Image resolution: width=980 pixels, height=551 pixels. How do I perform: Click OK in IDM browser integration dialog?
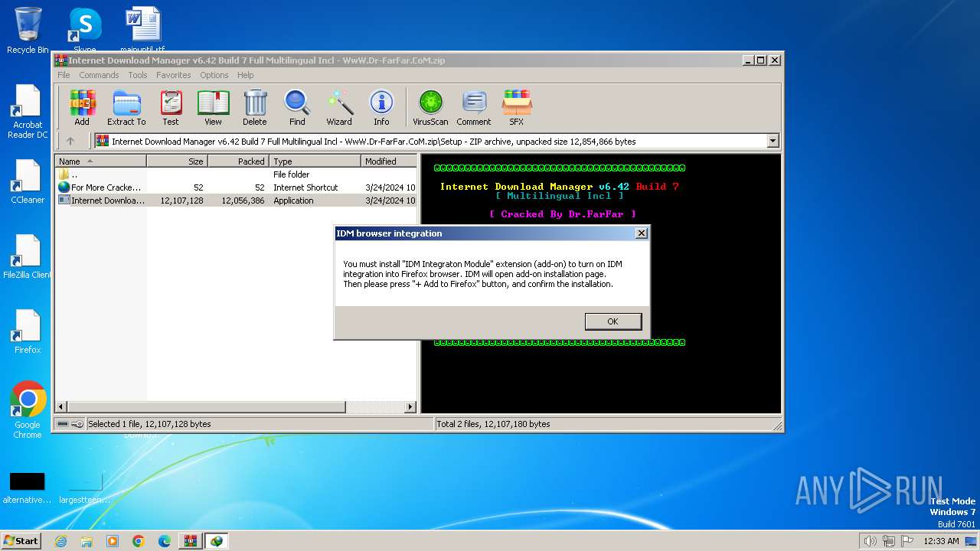click(x=612, y=321)
